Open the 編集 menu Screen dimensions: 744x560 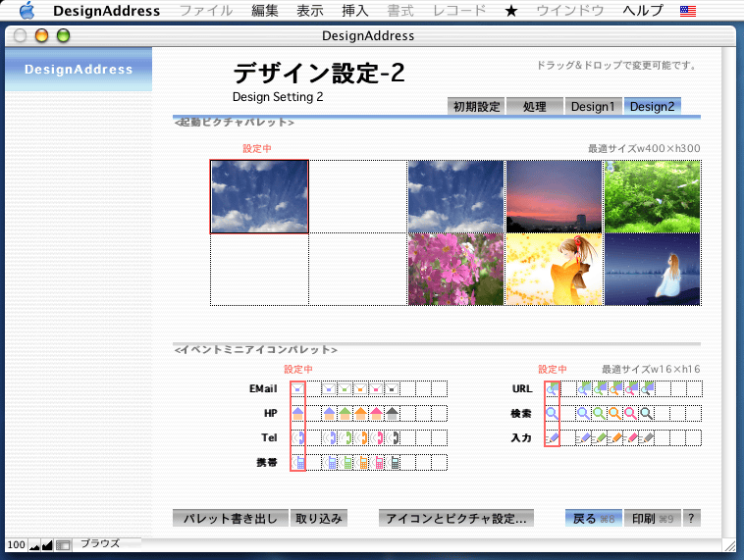click(265, 11)
